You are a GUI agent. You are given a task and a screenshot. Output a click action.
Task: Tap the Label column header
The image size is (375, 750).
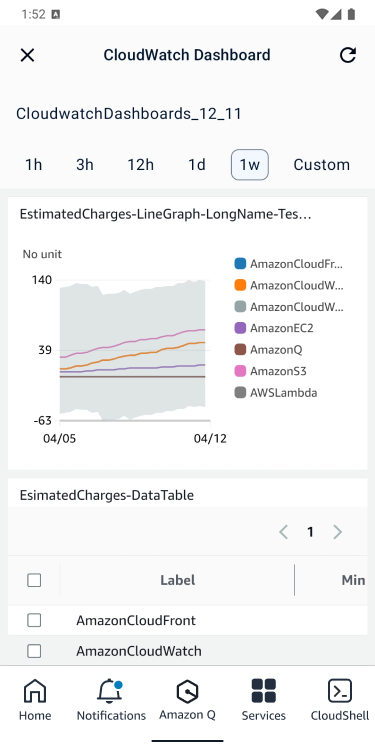[x=177, y=580]
